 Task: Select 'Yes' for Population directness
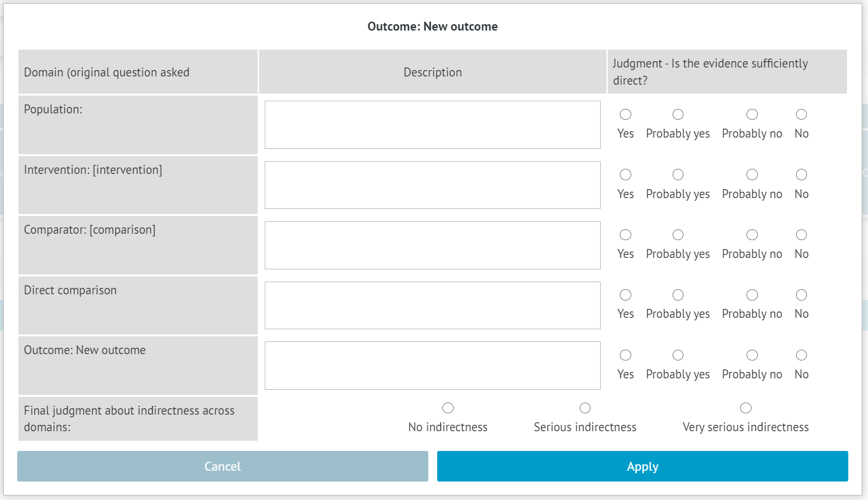626,115
